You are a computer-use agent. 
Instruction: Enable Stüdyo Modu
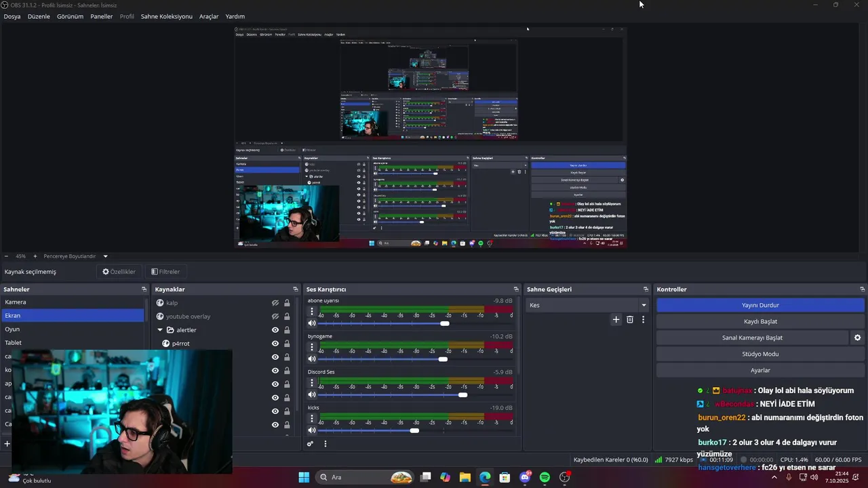(x=760, y=354)
